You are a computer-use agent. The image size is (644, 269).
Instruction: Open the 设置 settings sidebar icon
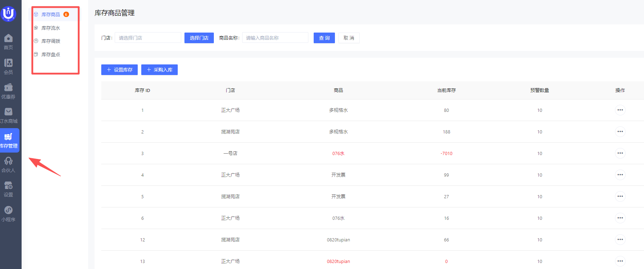tap(8, 189)
